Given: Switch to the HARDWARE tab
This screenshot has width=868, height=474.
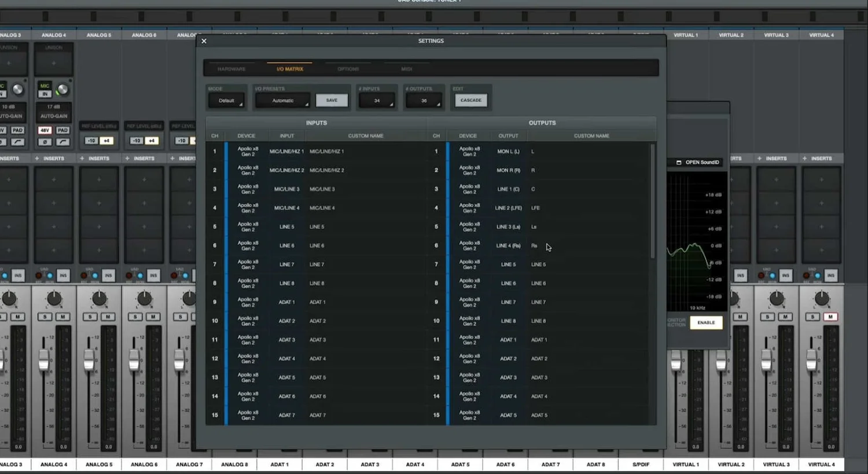Looking at the screenshot, I should (x=231, y=68).
